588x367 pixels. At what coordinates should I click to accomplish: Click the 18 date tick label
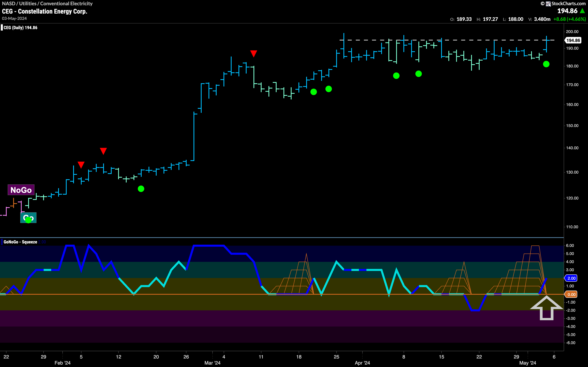click(299, 357)
